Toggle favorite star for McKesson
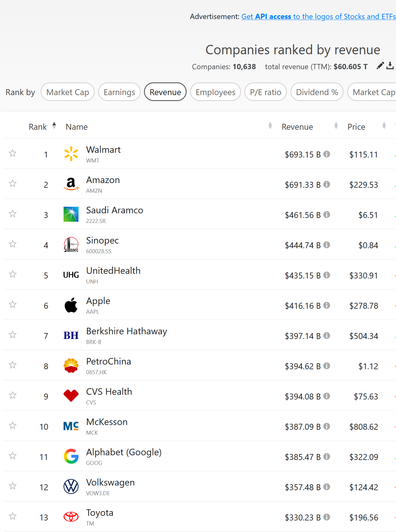 tap(12, 425)
